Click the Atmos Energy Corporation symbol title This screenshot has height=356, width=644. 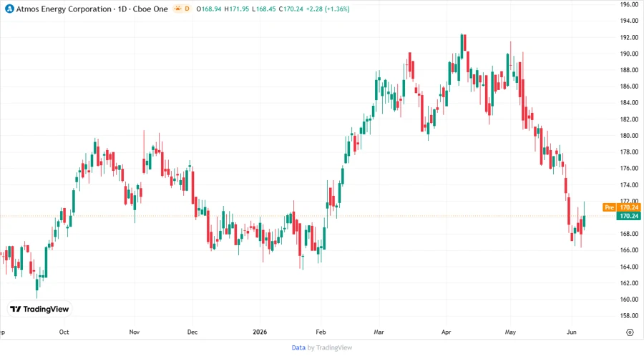coord(64,9)
